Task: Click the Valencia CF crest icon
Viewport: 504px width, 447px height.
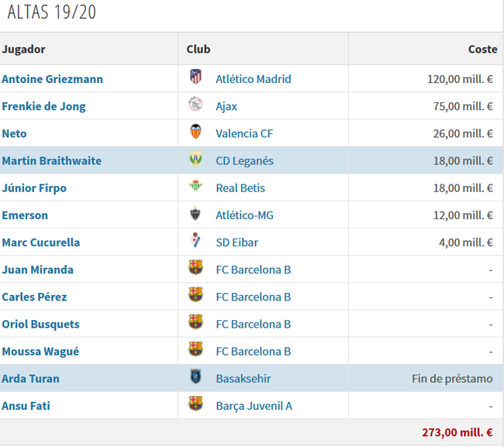Action: (x=195, y=132)
